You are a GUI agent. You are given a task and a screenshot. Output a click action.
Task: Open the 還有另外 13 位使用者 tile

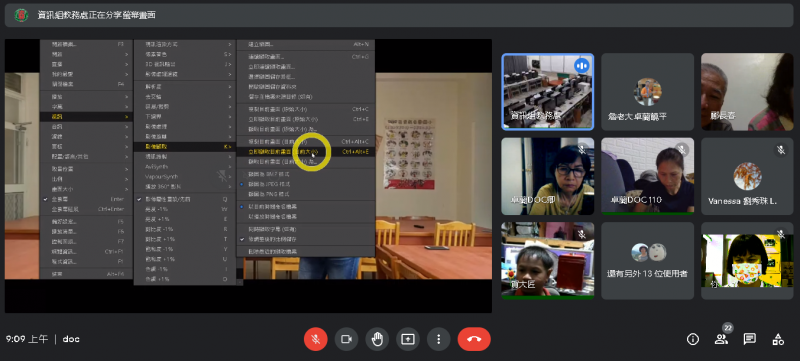click(x=647, y=261)
